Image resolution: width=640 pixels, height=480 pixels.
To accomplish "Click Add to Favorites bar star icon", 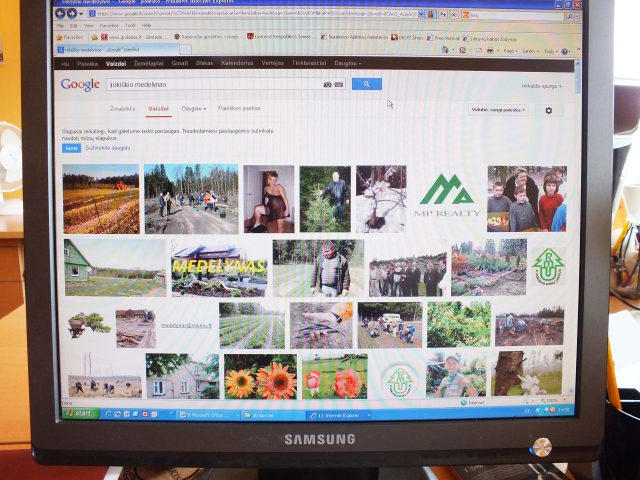I will click(94, 38).
